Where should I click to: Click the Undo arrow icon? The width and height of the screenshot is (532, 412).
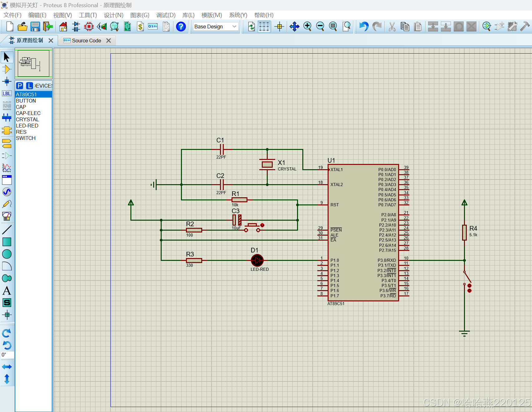click(364, 27)
